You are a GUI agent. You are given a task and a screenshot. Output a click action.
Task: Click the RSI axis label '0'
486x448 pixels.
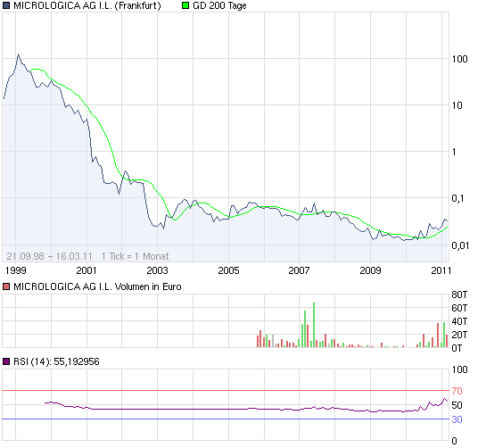(455, 441)
